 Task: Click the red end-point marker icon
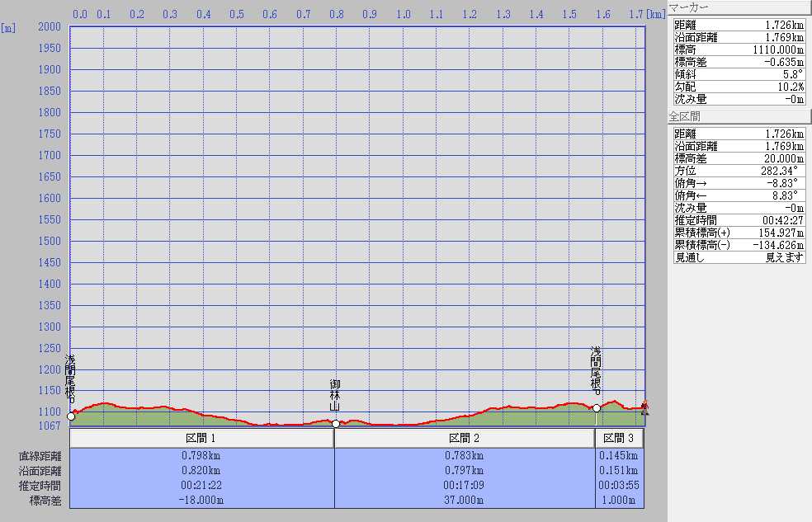[644, 407]
